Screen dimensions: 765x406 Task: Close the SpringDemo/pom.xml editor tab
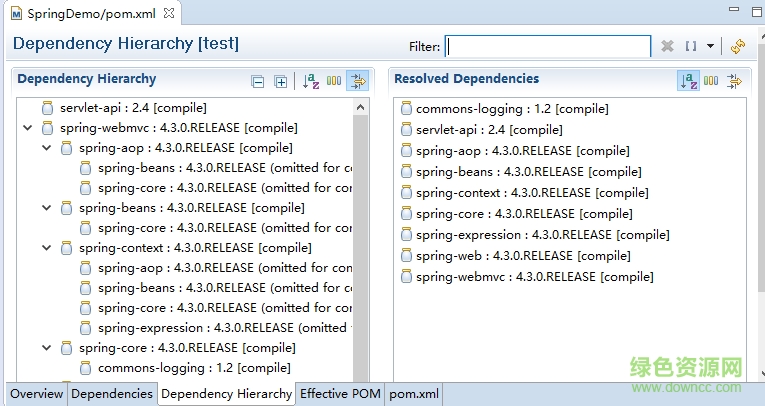[x=169, y=13]
